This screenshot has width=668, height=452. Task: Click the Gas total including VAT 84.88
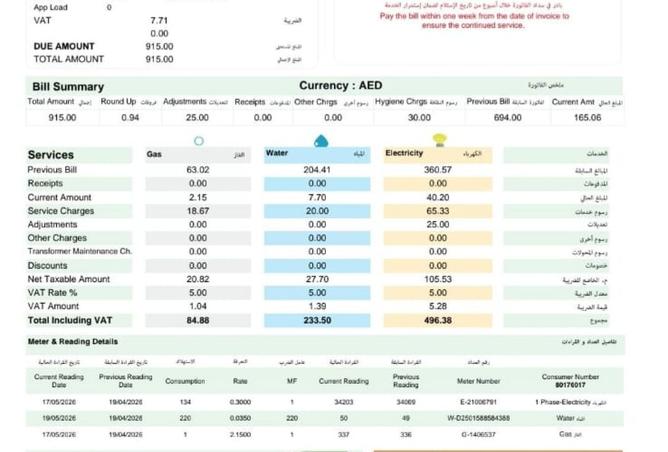198,320
